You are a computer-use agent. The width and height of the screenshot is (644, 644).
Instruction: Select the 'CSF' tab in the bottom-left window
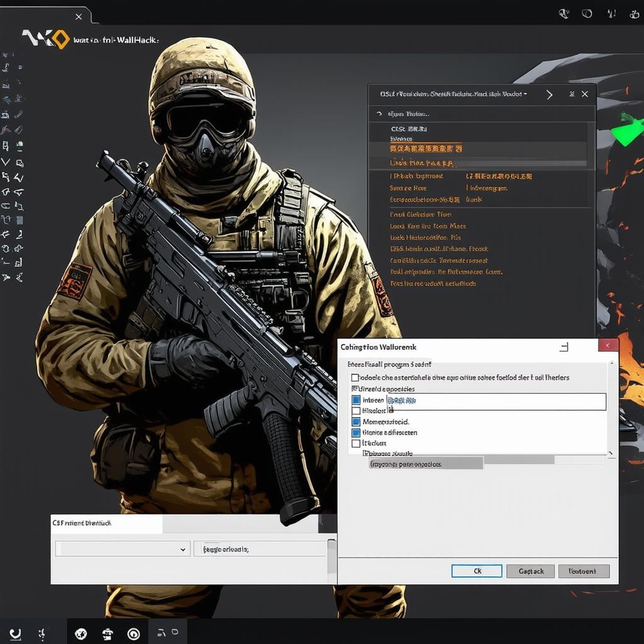[82, 523]
